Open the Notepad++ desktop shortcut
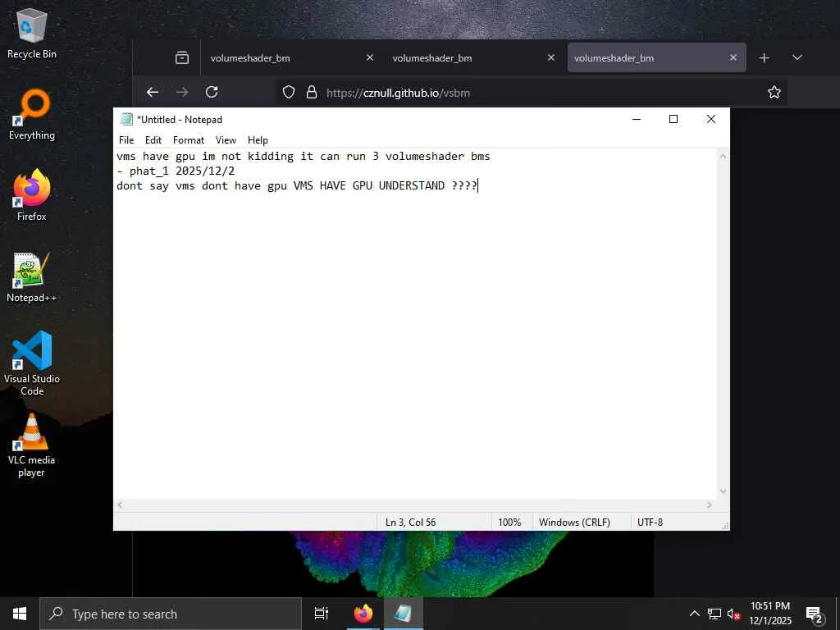The width and height of the screenshot is (840, 630). 32,277
